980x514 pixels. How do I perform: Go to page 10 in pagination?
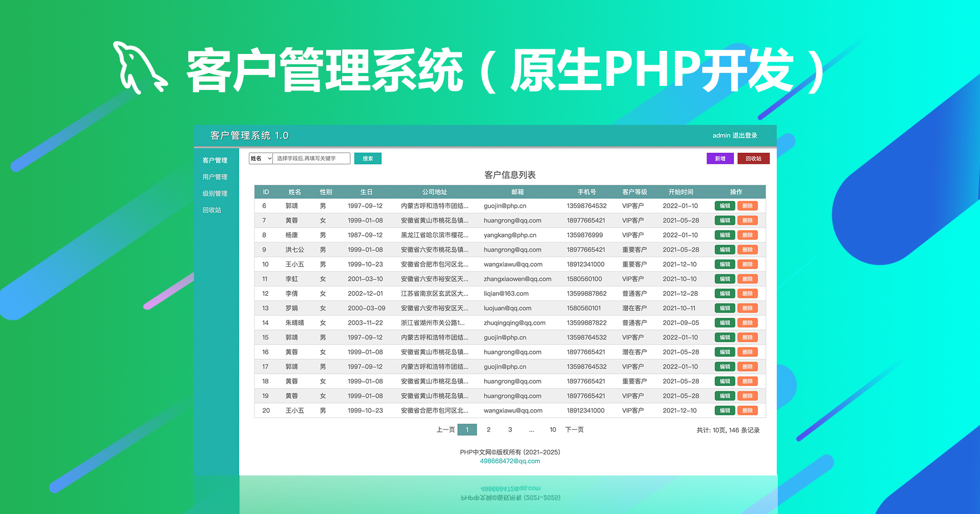[x=553, y=430]
